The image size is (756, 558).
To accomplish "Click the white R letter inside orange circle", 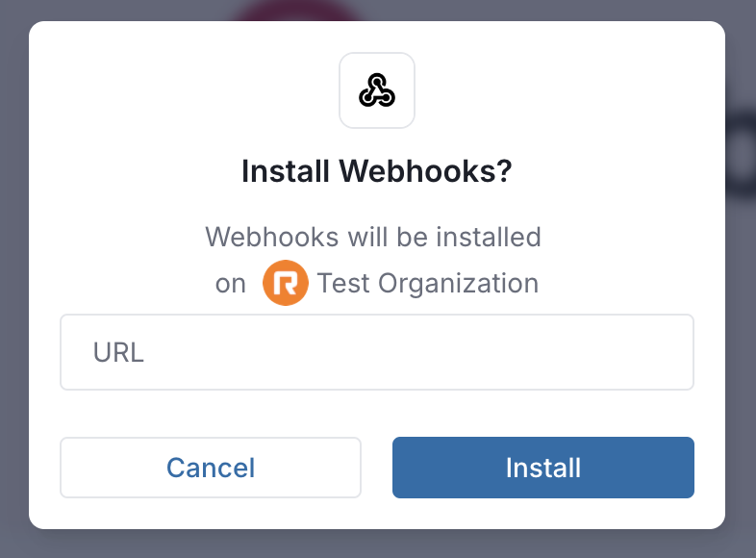I will coord(286,283).
